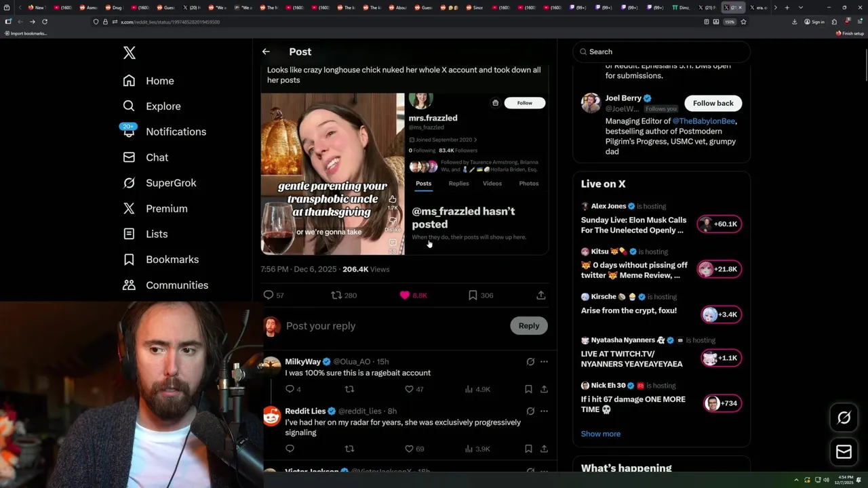Join Kitsu live space +21.8K
This screenshot has width=868, height=488.
(719, 269)
